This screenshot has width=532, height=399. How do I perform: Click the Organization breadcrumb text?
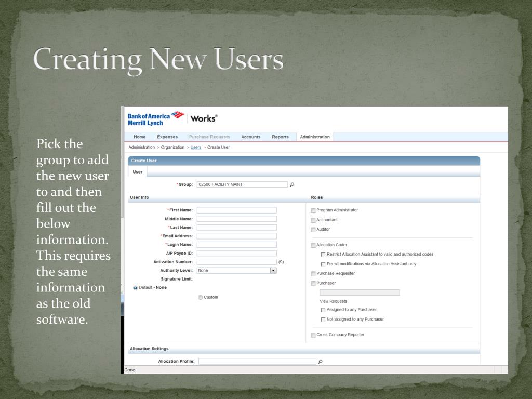click(x=172, y=147)
